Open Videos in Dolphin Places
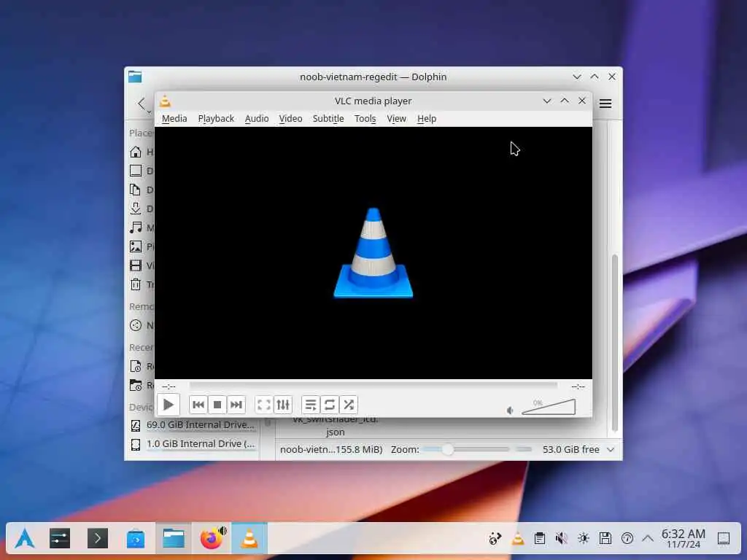This screenshot has width=747, height=560. [141, 265]
